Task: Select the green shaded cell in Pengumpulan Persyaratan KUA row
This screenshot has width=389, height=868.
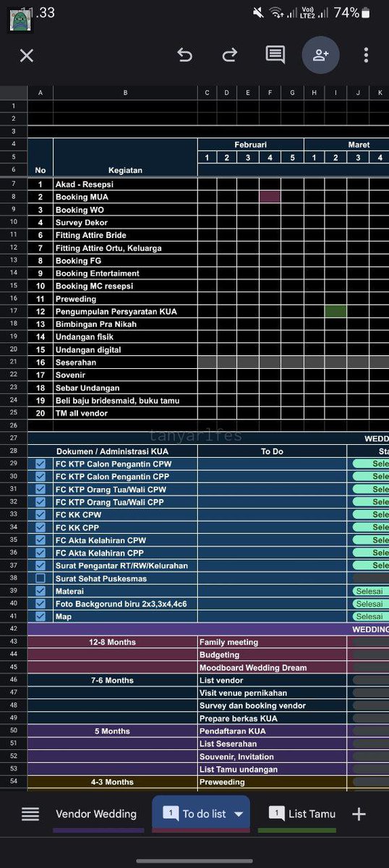Action: coord(335,311)
